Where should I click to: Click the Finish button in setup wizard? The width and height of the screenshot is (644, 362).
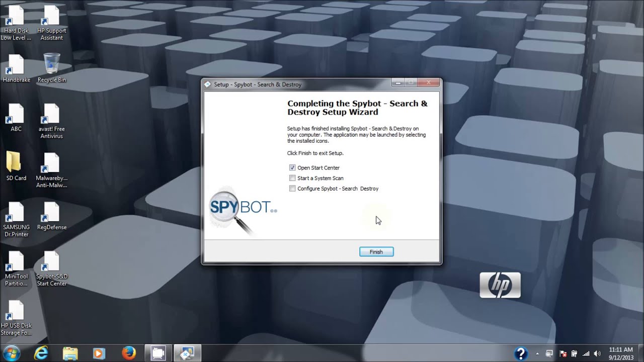[376, 252]
